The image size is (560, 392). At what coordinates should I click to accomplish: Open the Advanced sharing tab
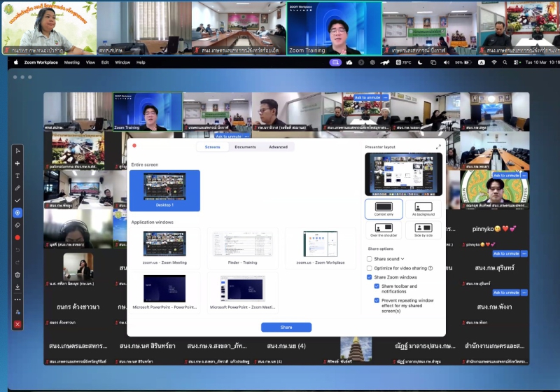click(278, 147)
